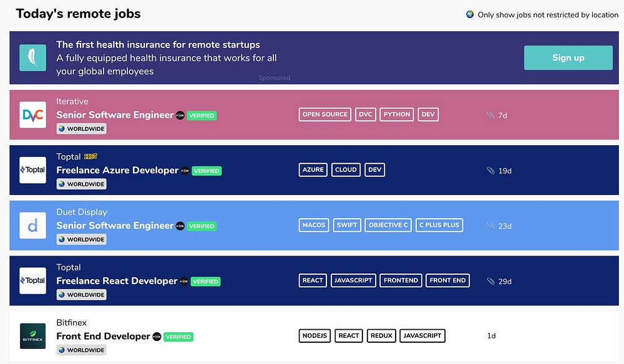Click the feather icon in sponsored banner
Screen dimensions: 624x364
tap(32, 57)
